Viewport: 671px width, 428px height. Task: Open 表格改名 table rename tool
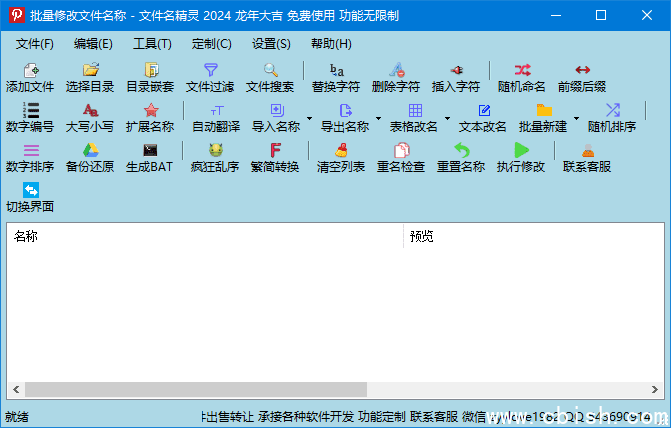pos(414,118)
